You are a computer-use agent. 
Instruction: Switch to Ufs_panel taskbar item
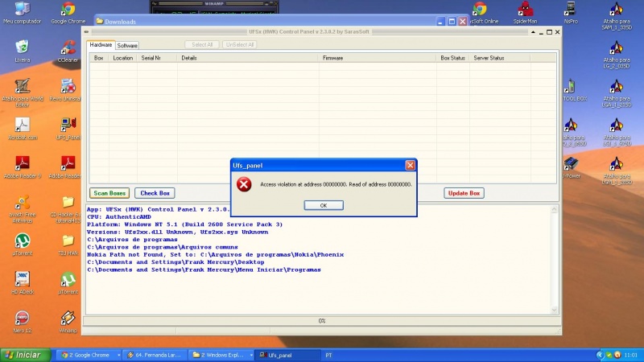coord(287,355)
